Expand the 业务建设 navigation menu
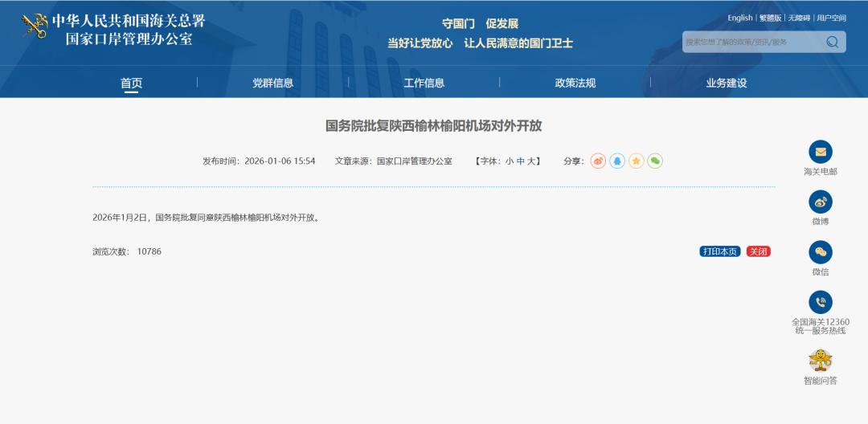Screen dimensions: 868x424 point(726,83)
